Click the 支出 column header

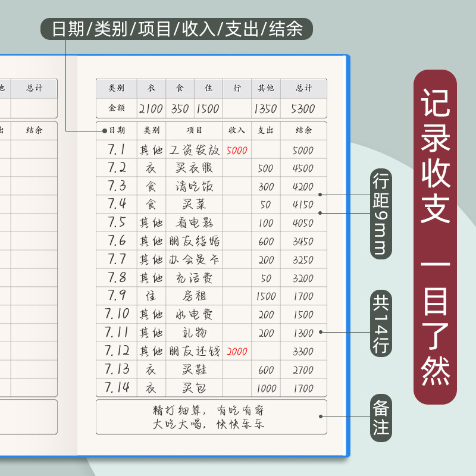tap(265, 130)
